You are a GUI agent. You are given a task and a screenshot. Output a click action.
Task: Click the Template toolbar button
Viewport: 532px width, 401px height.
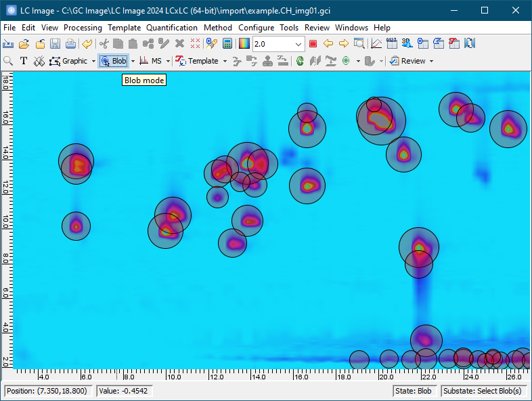pos(197,61)
